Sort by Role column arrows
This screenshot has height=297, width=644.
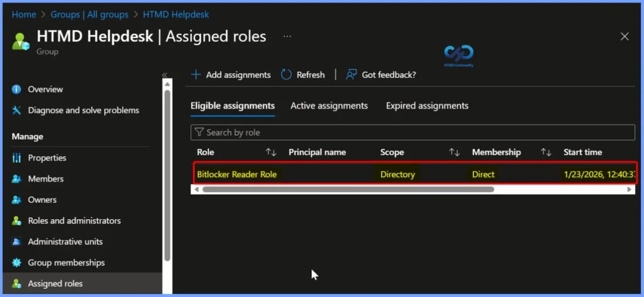coord(271,152)
